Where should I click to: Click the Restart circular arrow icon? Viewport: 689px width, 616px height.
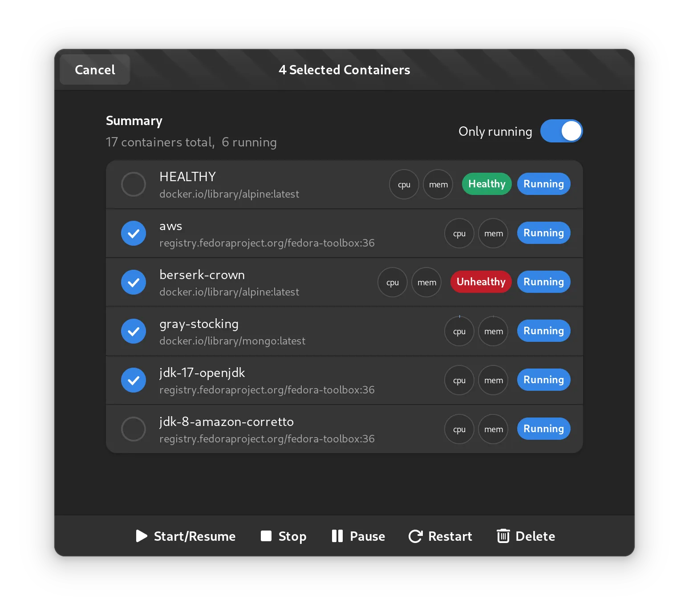point(415,536)
